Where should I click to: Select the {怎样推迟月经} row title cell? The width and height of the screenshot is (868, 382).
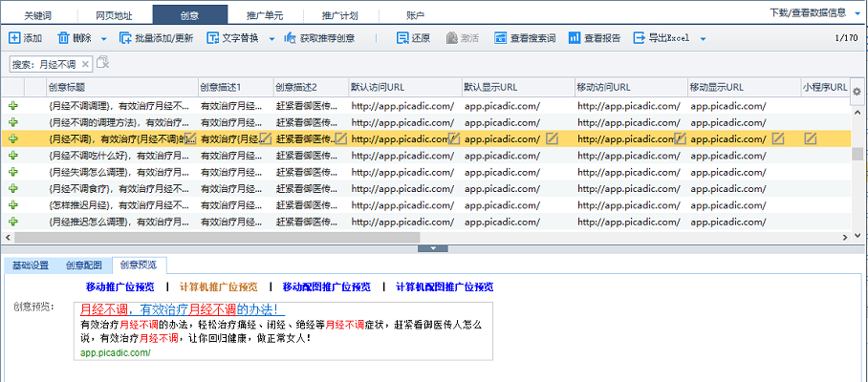click(121, 205)
